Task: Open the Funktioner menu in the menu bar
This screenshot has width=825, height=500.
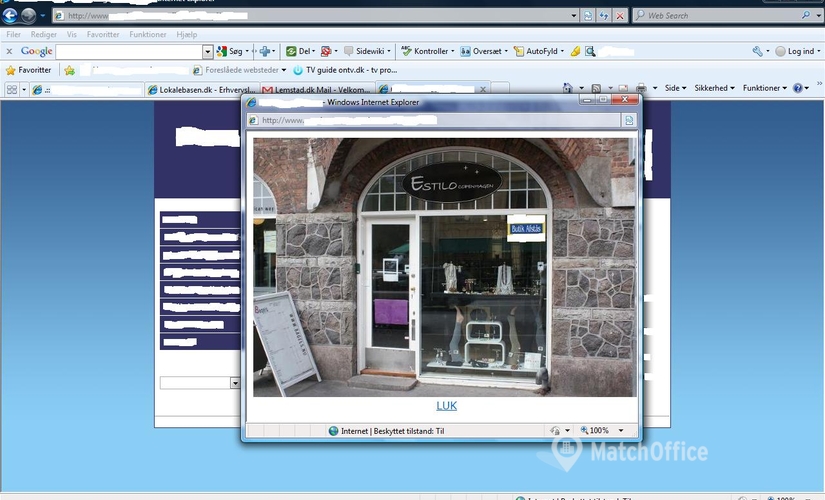Action: [x=148, y=34]
